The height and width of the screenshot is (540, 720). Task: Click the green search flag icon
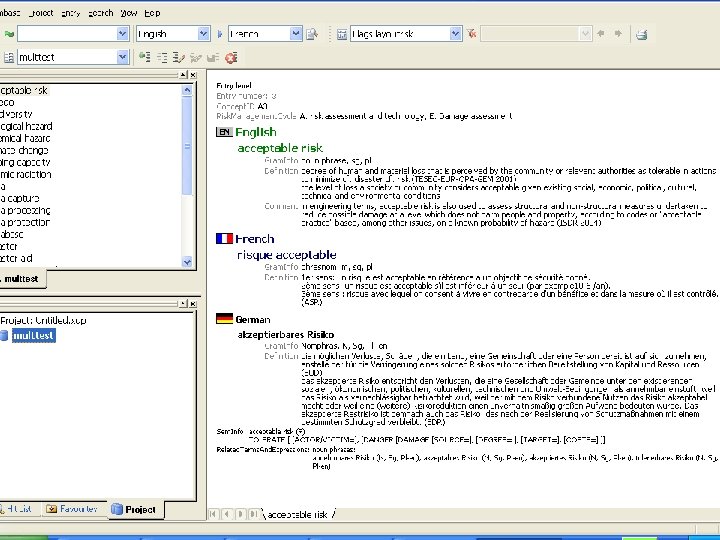9,34
